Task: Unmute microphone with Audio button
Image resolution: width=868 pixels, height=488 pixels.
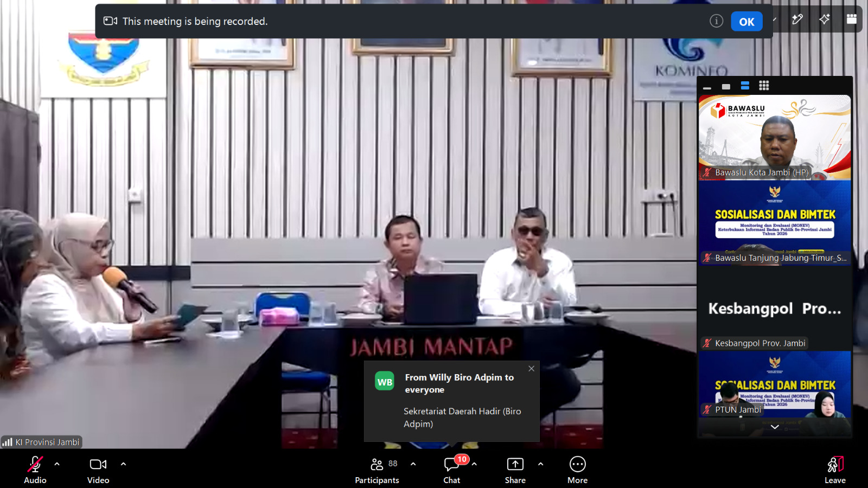Action: tap(35, 470)
